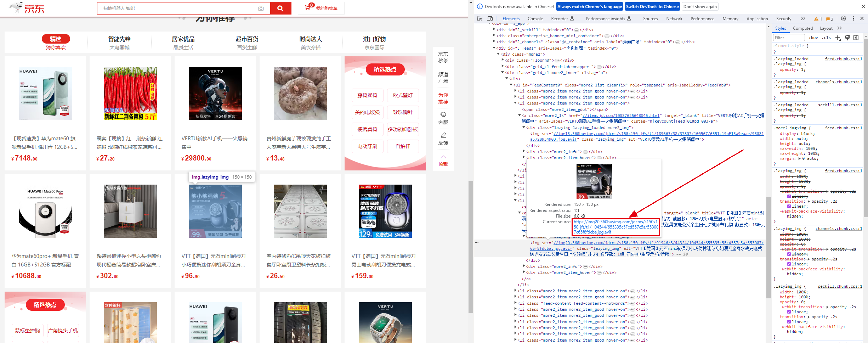Click Always match Chrome's language button
This screenshot has height=343, width=868.
589,6
